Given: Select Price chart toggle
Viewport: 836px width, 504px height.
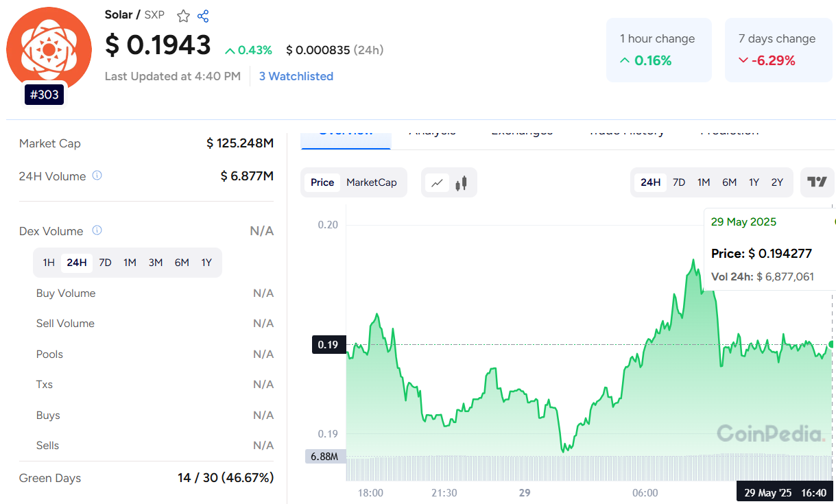Looking at the screenshot, I should click(x=322, y=182).
